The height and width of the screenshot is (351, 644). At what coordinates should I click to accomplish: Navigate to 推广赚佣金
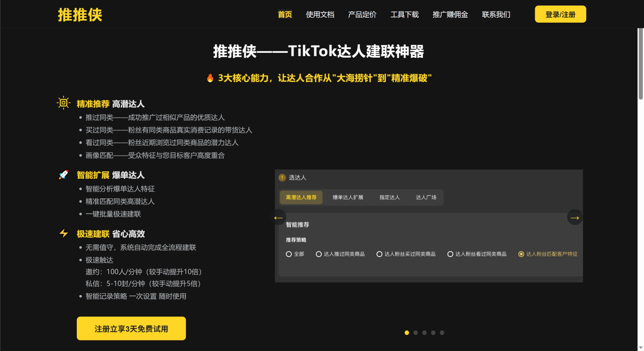(x=450, y=15)
